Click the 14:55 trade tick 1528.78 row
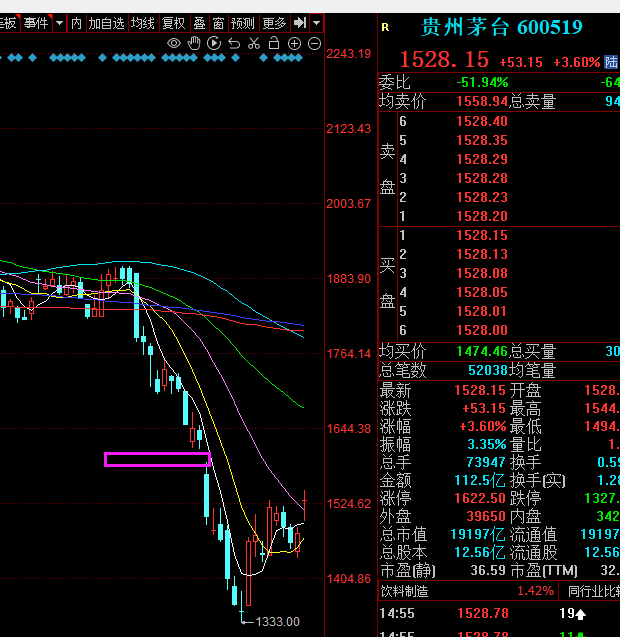 499,613
